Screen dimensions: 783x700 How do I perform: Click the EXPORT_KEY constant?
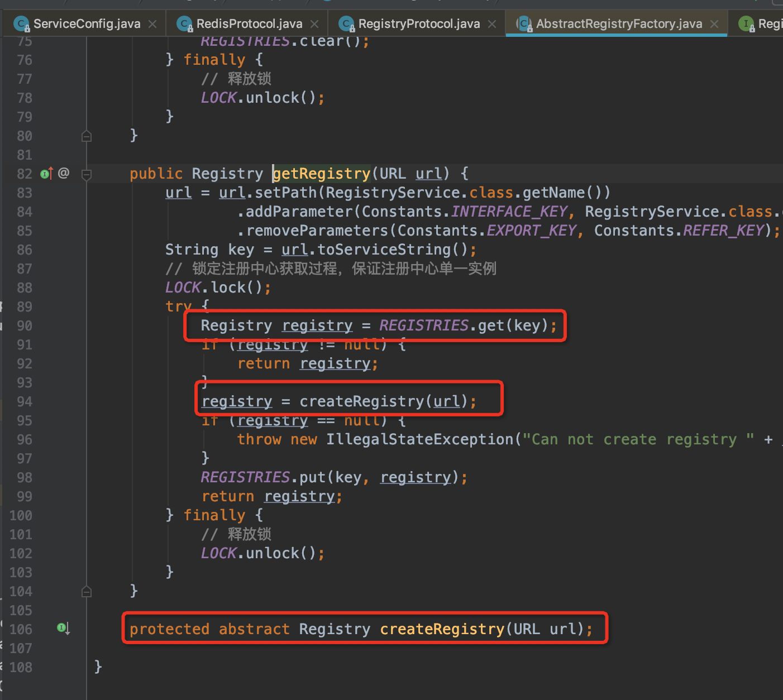point(531,231)
